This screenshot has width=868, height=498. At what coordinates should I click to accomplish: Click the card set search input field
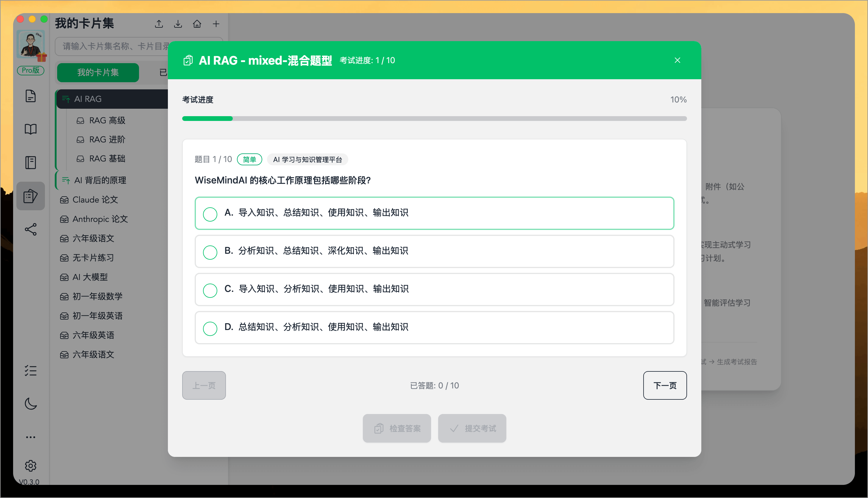tap(120, 46)
